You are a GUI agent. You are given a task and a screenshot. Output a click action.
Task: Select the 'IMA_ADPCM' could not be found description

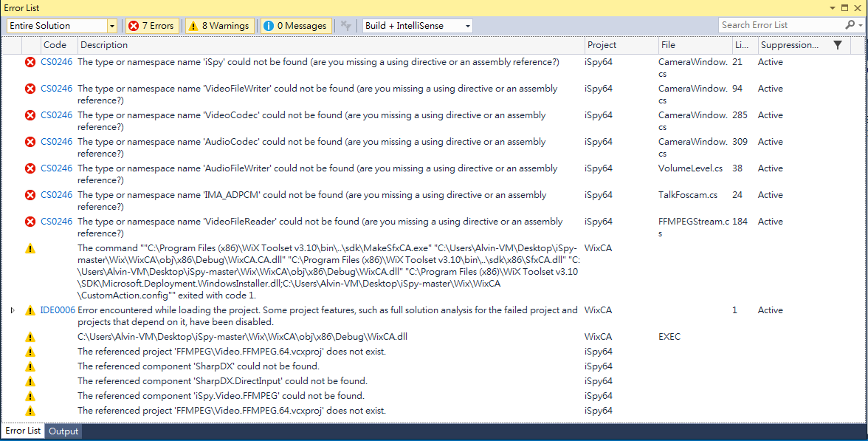pos(311,201)
